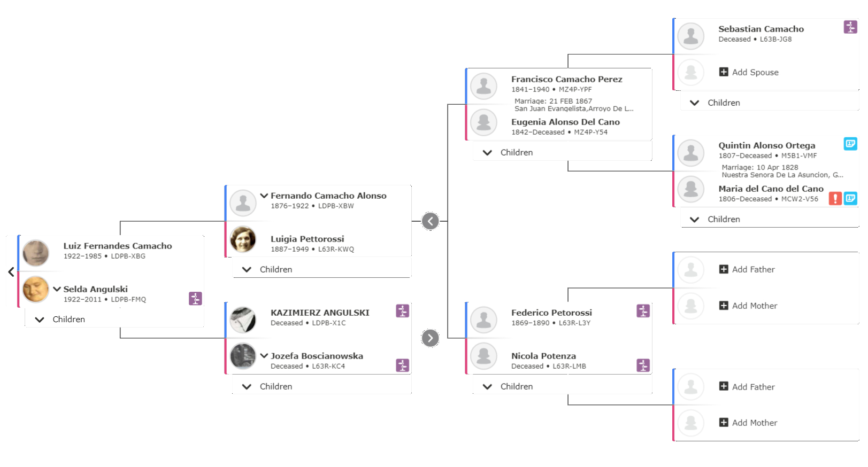Click Add Spouse under Sebastian Camacho
The width and height of the screenshot is (868, 467).
(749, 72)
